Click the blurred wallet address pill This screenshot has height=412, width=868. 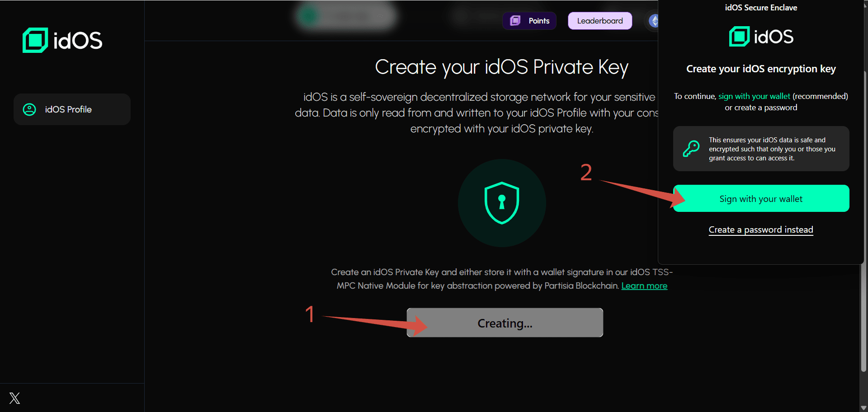pos(346,16)
